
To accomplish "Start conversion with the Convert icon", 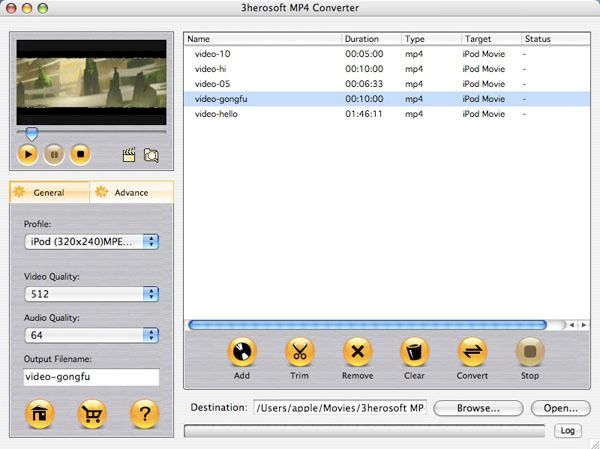I will 472,351.
